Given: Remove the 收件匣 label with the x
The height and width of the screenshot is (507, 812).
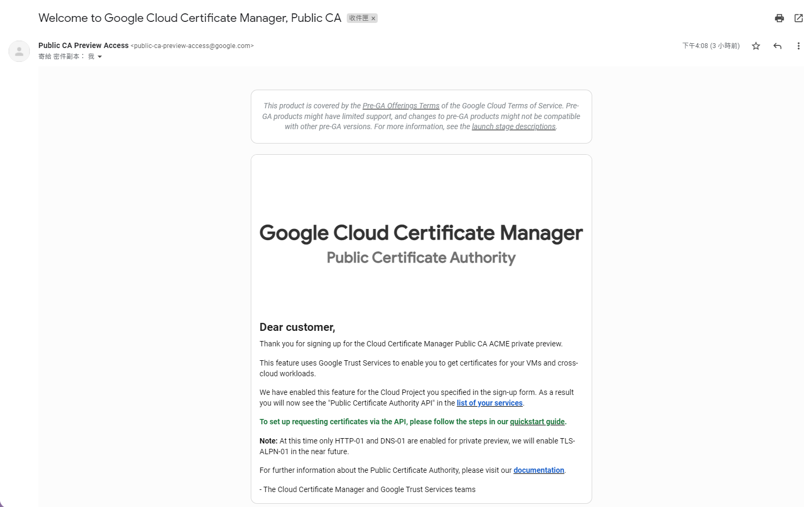Looking at the screenshot, I should 373,19.
